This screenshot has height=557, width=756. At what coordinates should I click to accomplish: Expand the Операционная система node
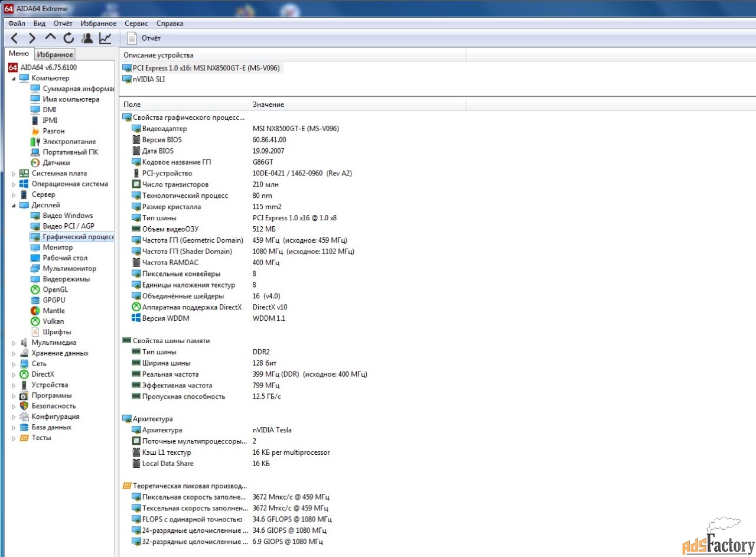pyautogui.click(x=14, y=184)
